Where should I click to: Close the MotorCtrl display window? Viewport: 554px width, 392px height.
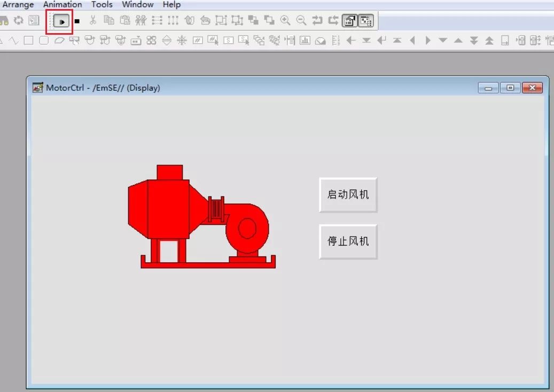click(x=533, y=88)
